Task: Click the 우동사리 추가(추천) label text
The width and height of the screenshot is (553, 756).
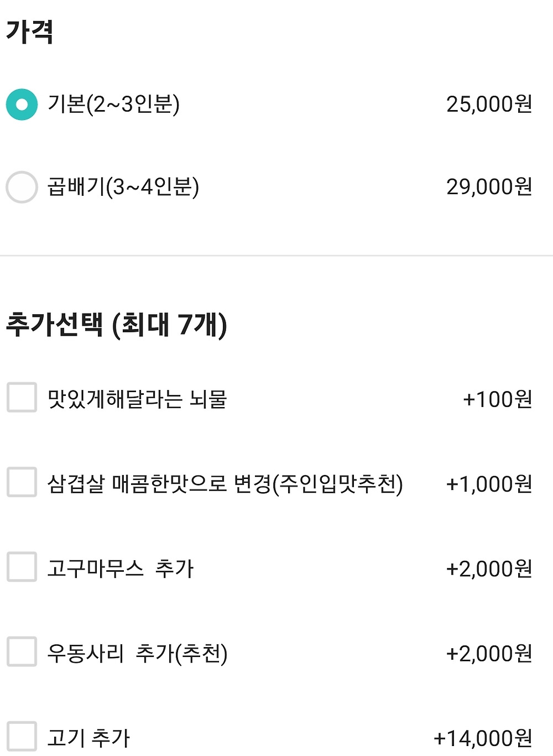Action: click(x=137, y=653)
